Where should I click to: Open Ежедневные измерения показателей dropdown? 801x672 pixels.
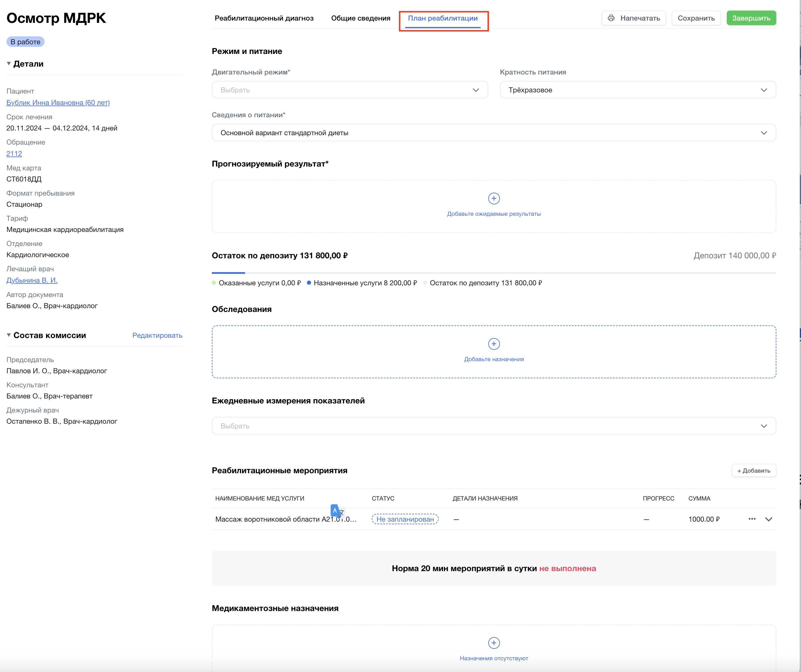point(494,426)
